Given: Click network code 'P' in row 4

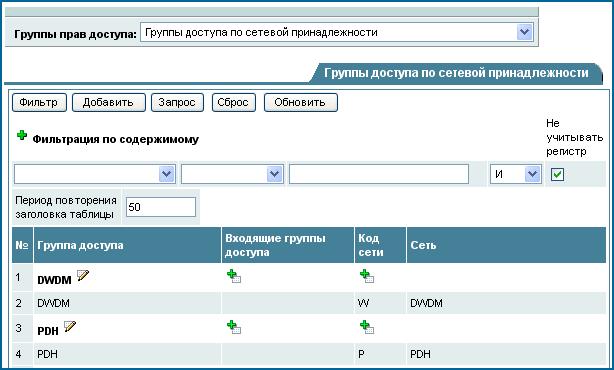Looking at the screenshot, I should coord(361,354).
